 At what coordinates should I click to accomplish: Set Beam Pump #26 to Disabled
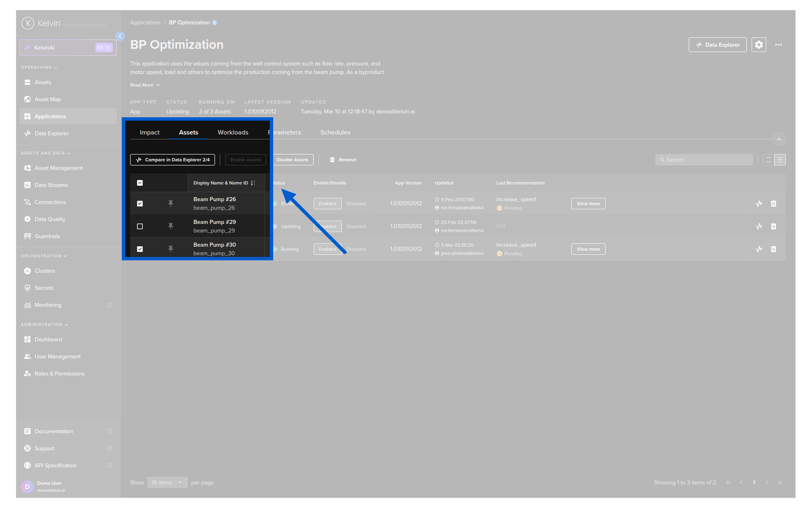(356, 204)
